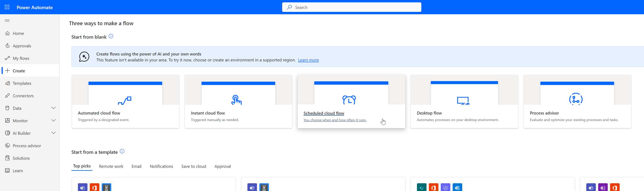Click hourglass icon on second template card
This screenshot has height=191, width=644.
tap(264, 187)
